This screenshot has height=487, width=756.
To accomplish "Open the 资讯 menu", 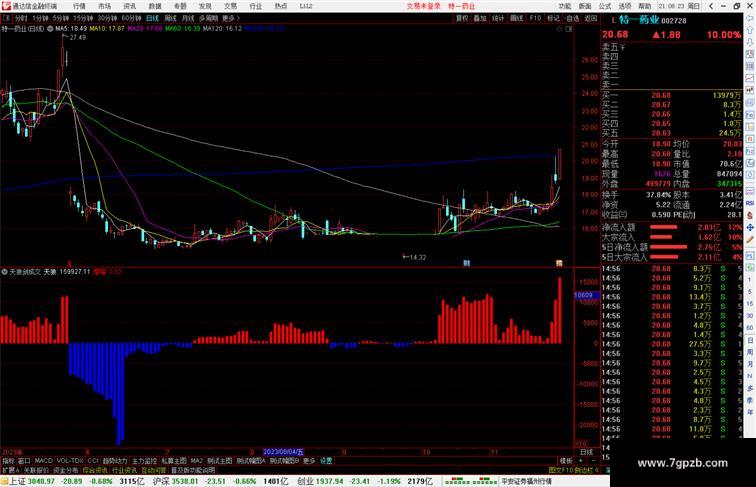I will click(x=129, y=6).
